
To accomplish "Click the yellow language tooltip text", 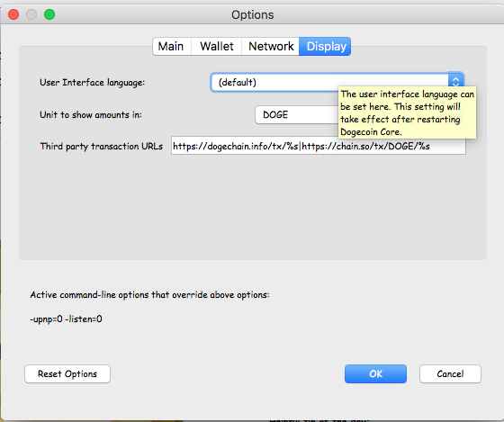I will coord(407,112).
